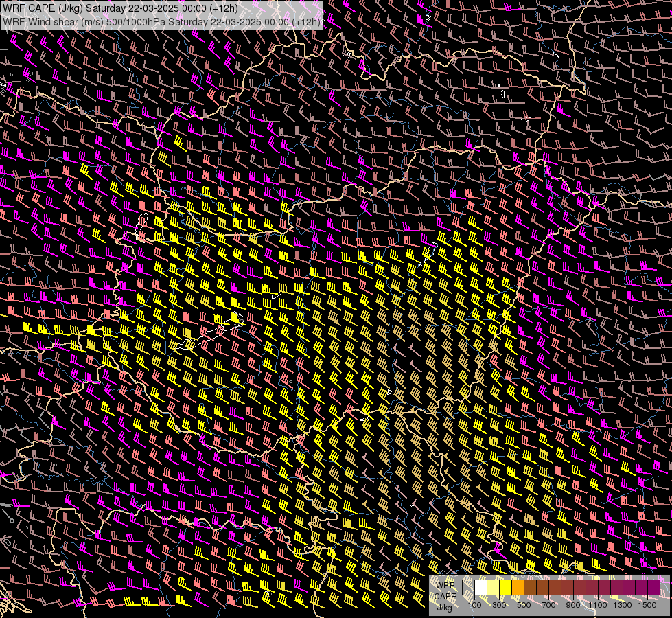Click the WRF CAPE (J/kg) title line
The height and width of the screenshot is (618, 672).
120,8
